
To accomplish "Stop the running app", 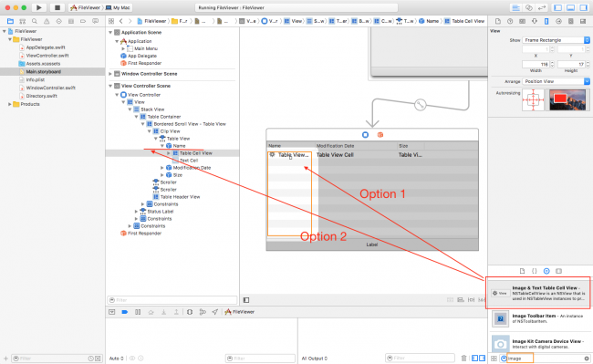I will click(57, 7).
